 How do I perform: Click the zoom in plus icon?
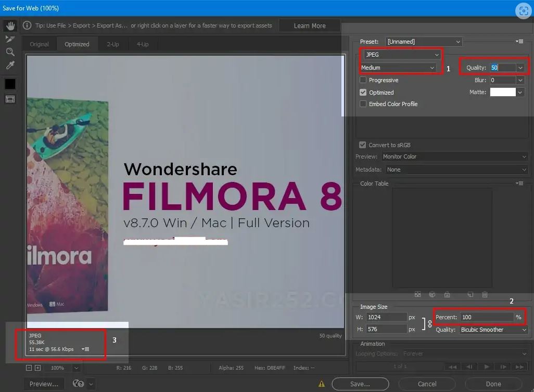point(38,368)
